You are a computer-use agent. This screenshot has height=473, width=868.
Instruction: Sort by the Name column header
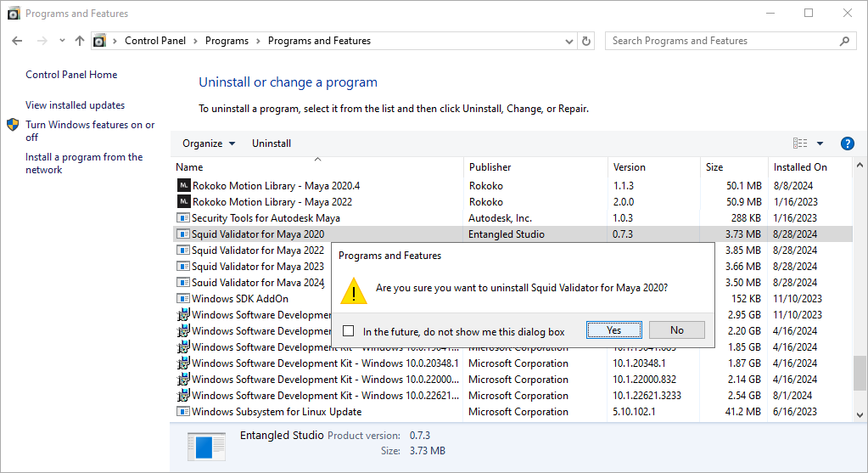[318, 166]
